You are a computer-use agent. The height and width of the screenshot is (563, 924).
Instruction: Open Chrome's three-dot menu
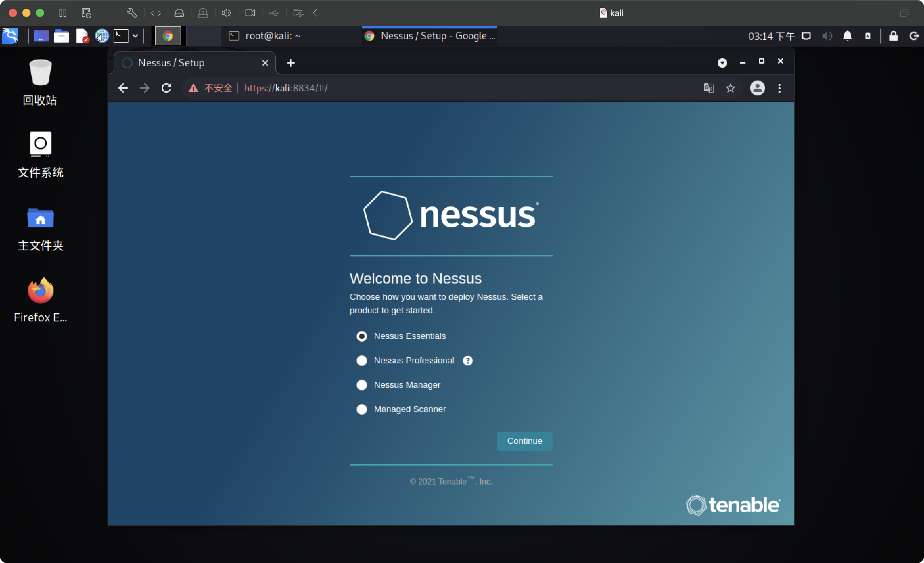click(x=779, y=88)
